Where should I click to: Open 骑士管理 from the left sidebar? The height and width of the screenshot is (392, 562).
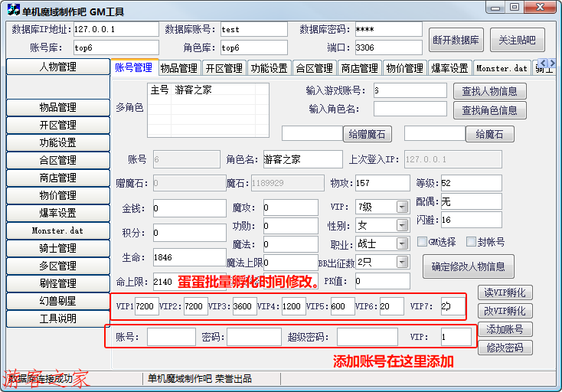[57, 248]
